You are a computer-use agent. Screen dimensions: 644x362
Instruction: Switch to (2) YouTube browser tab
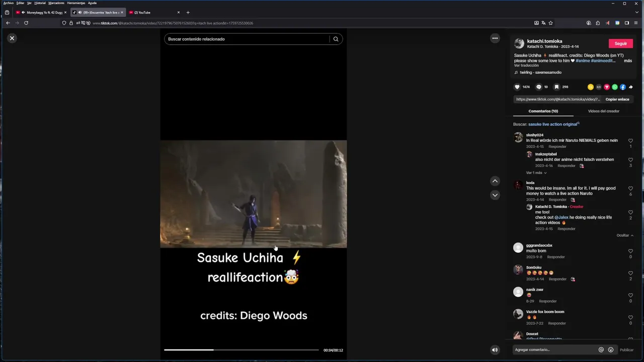pos(153,13)
